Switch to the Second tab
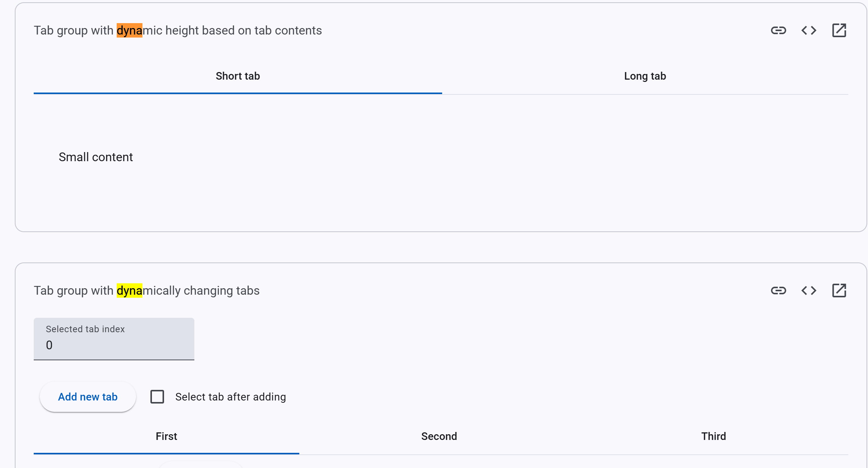 click(439, 437)
